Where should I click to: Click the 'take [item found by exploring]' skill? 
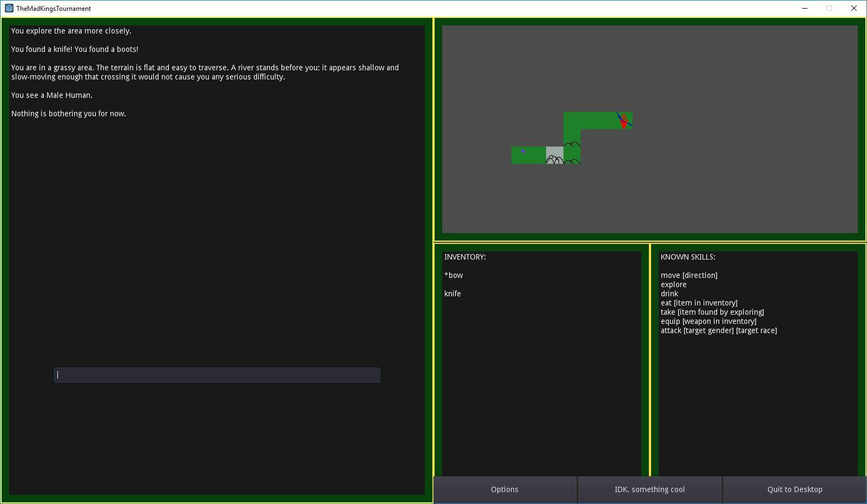point(712,312)
